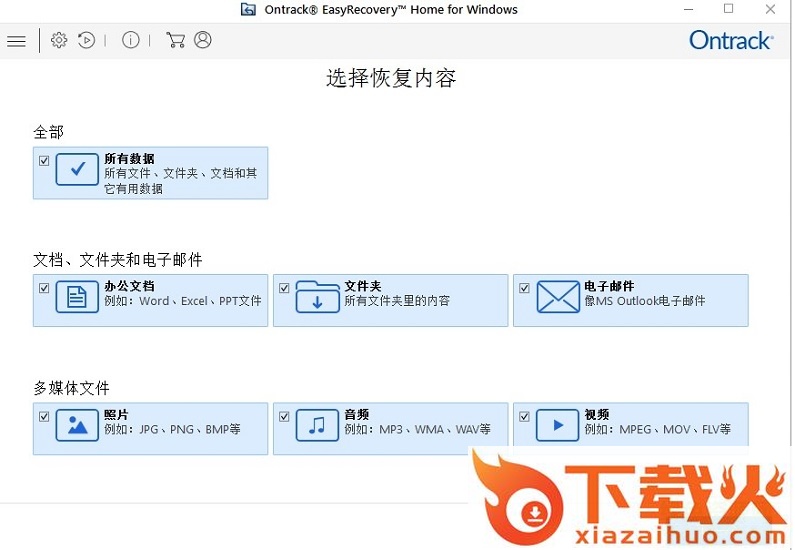Toggle the 所有数据 checkbox
Screen dimensions: 795x550
[44, 161]
